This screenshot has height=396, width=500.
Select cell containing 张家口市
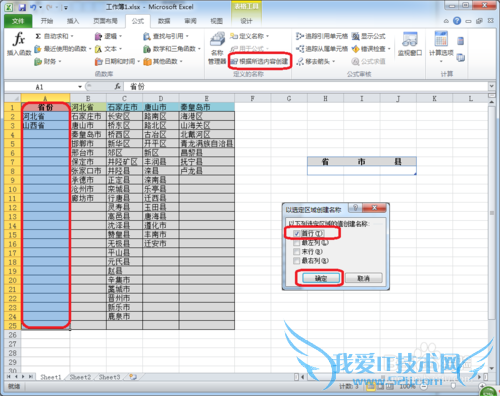coord(88,171)
